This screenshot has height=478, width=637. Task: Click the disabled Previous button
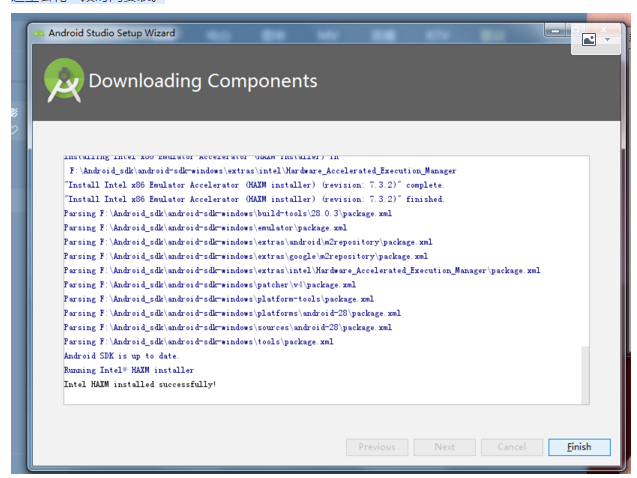377,447
